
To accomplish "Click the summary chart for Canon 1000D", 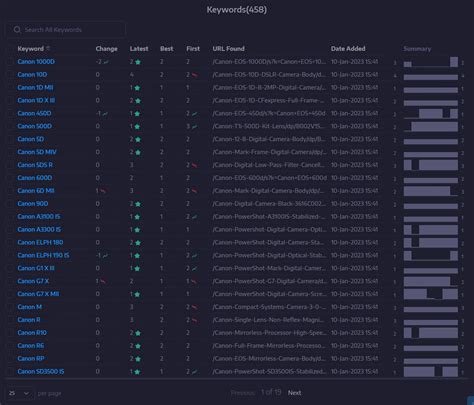I will 431,62.
